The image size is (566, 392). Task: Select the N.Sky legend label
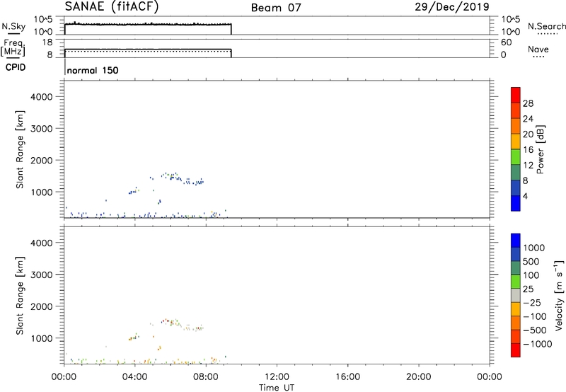pos(13,27)
